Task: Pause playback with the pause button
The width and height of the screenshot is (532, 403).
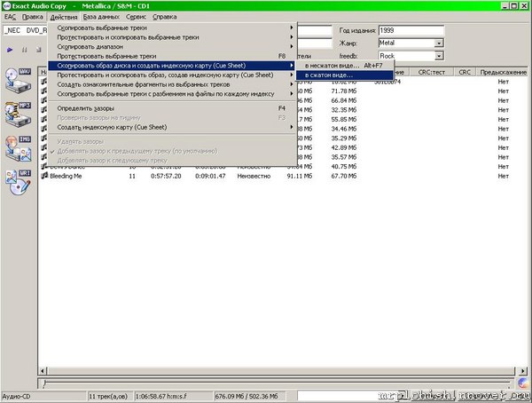Action: coord(25,50)
